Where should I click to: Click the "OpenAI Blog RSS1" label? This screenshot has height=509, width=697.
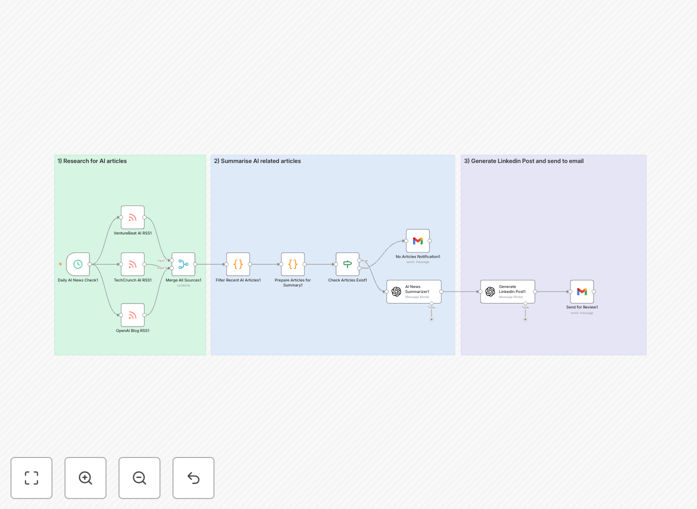click(132, 331)
